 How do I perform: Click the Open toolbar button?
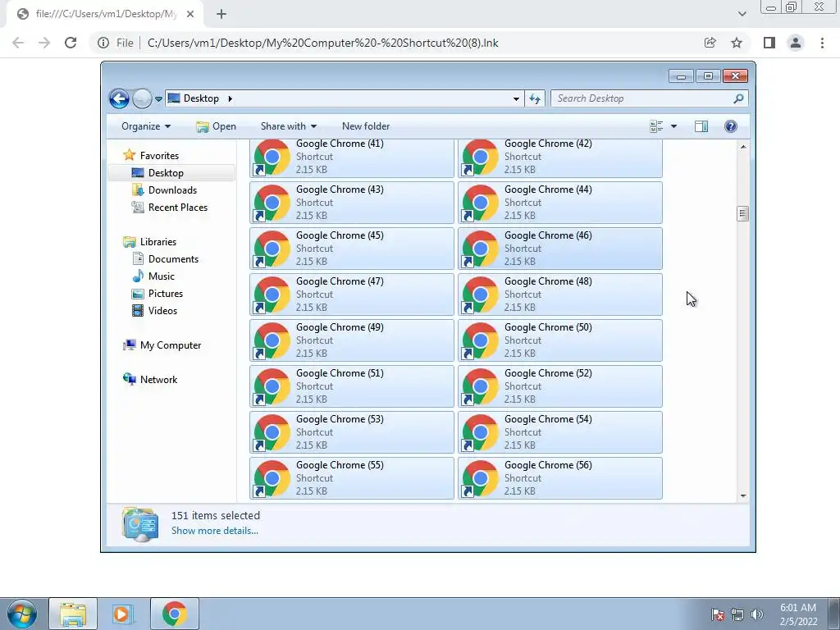(x=217, y=126)
